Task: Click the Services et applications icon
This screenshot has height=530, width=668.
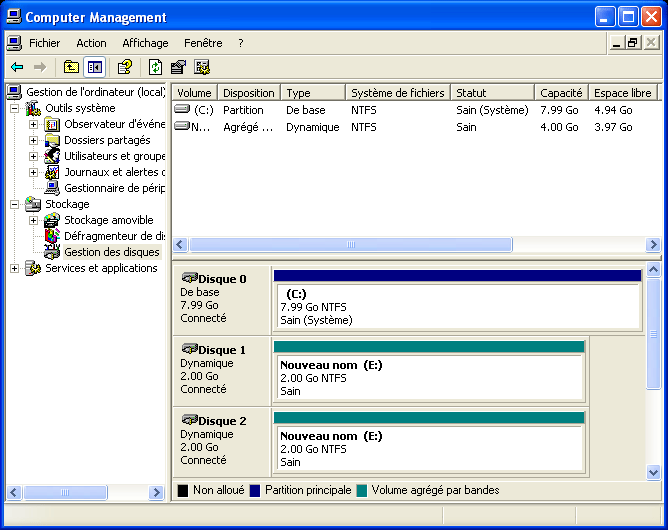Action: [x=33, y=268]
